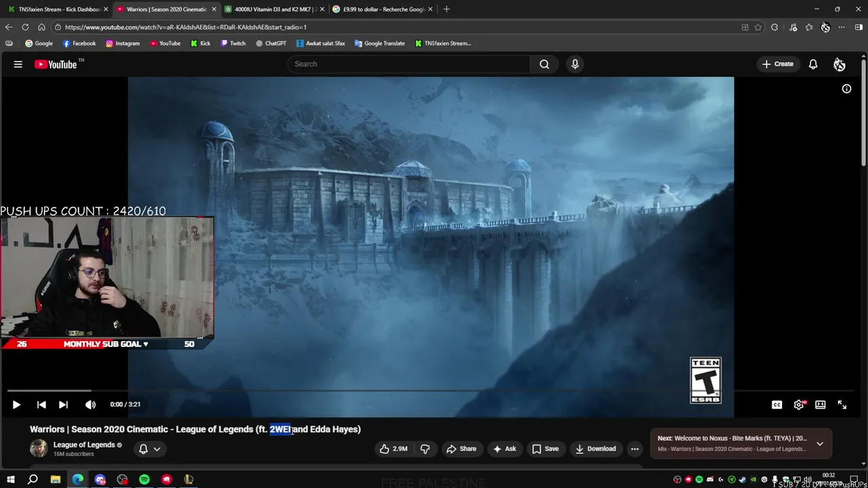Open Instagram bookmark
Screen dimensions: 868x488
[x=122, y=43]
